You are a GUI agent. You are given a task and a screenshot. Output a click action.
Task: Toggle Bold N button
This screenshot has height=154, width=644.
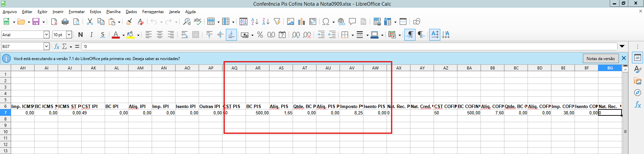[81, 35]
